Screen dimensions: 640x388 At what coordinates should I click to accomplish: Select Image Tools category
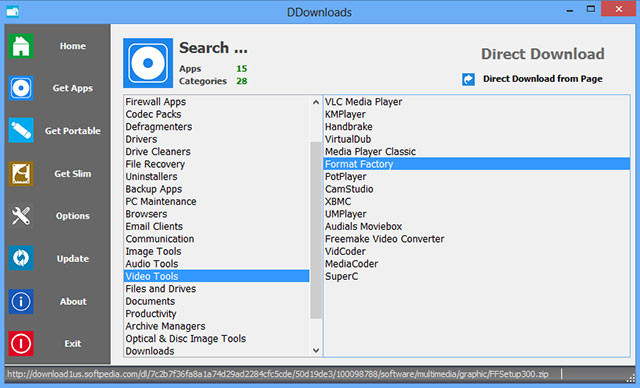pos(217,251)
